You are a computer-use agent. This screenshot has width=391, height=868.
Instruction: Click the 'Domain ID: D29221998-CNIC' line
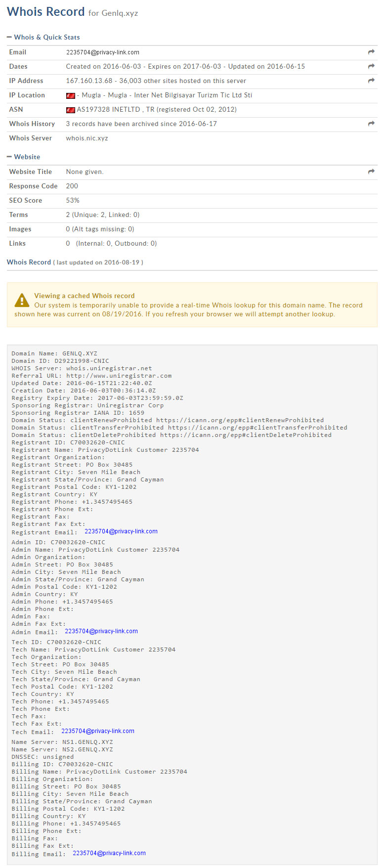60,361
